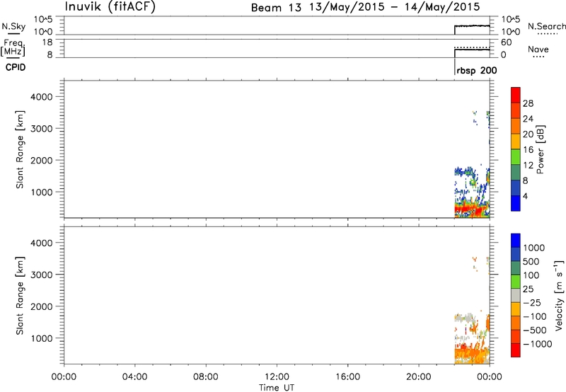The height and width of the screenshot is (392, 566).
Task: Click the 'N.Search' legend label
Action: tap(546, 26)
